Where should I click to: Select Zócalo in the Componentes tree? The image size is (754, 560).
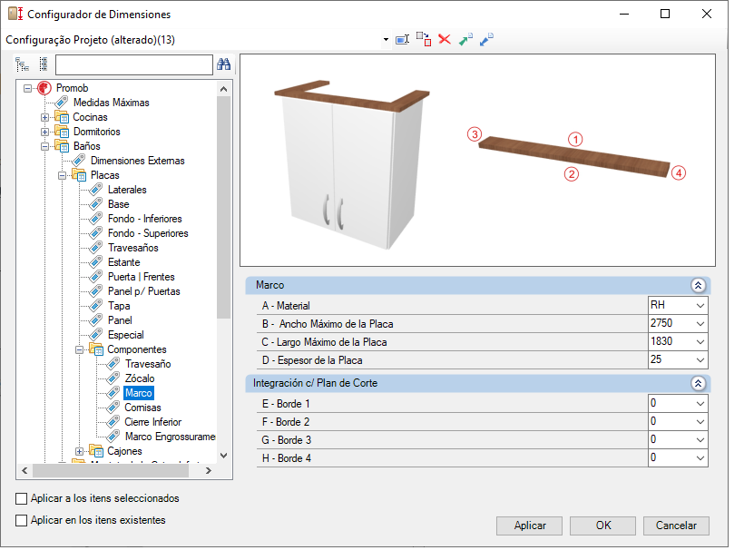140,378
